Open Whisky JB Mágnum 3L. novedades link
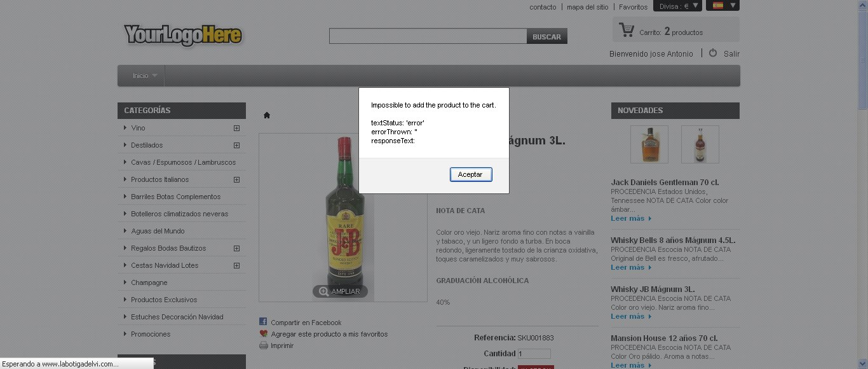868x369 pixels. pyautogui.click(x=653, y=289)
